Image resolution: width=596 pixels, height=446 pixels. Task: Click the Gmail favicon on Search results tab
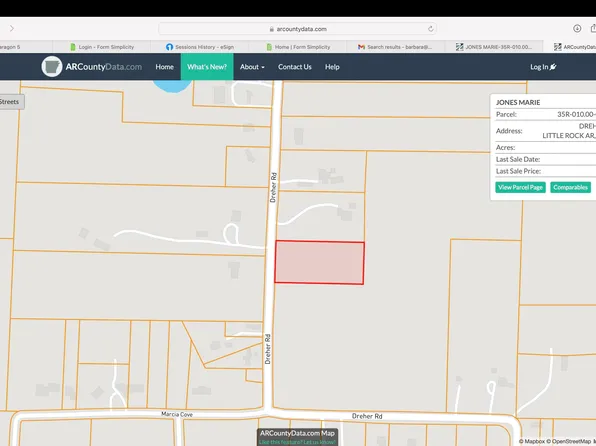click(361, 47)
